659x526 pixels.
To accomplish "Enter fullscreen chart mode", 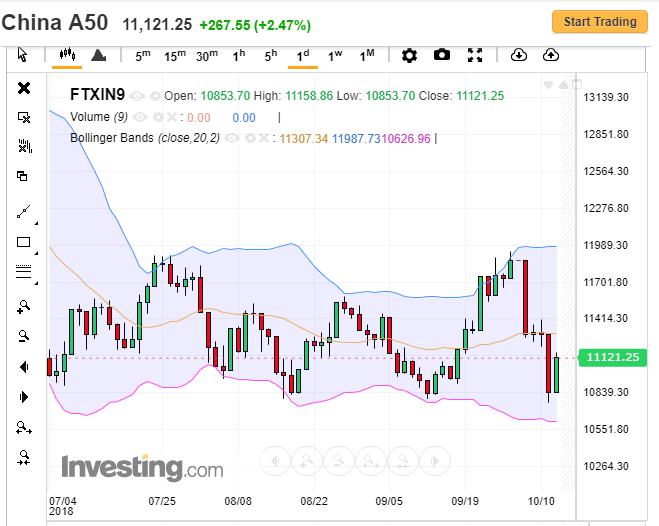I will [476, 55].
